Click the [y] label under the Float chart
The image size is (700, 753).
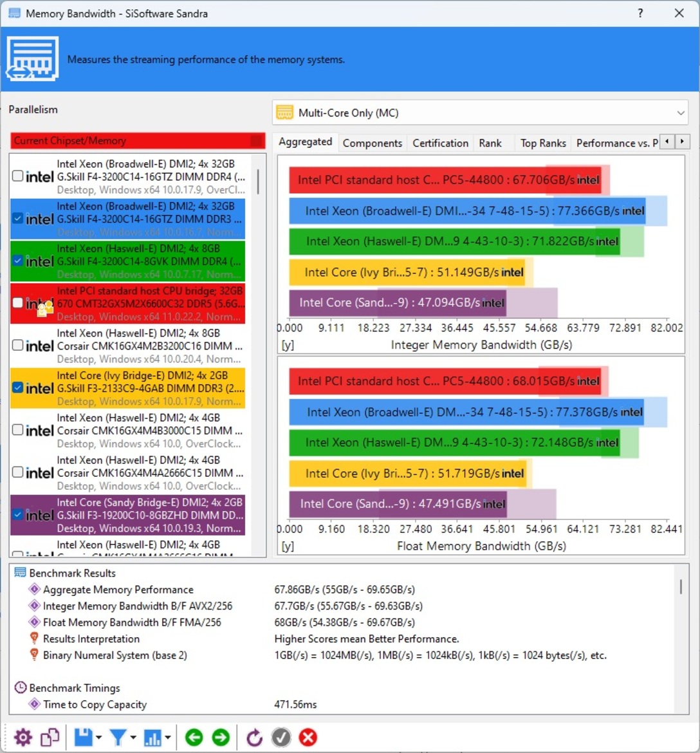pos(288,546)
